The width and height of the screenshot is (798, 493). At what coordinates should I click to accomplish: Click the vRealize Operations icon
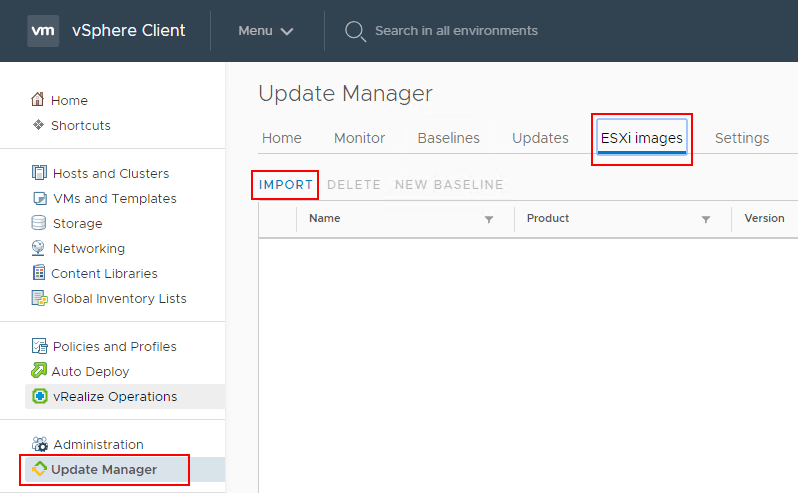[x=40, y=396]
